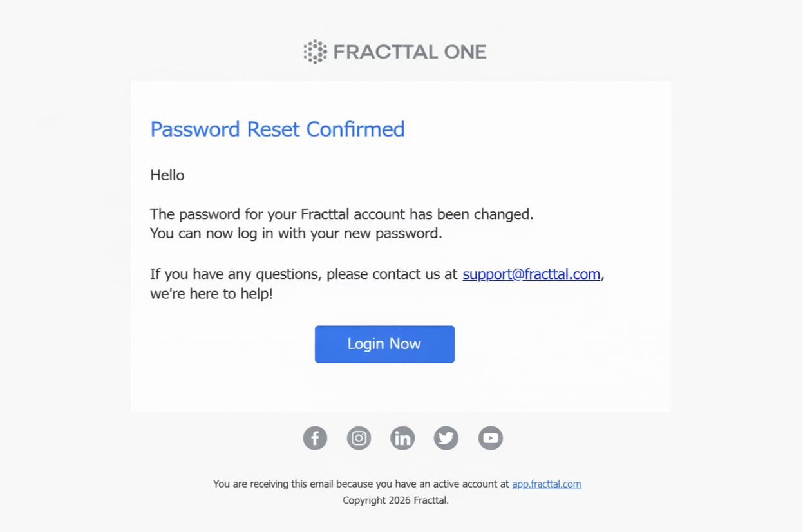803x532 pixels.
Task: Open the Facebook social icon
Action: click(x=315, y=438)
